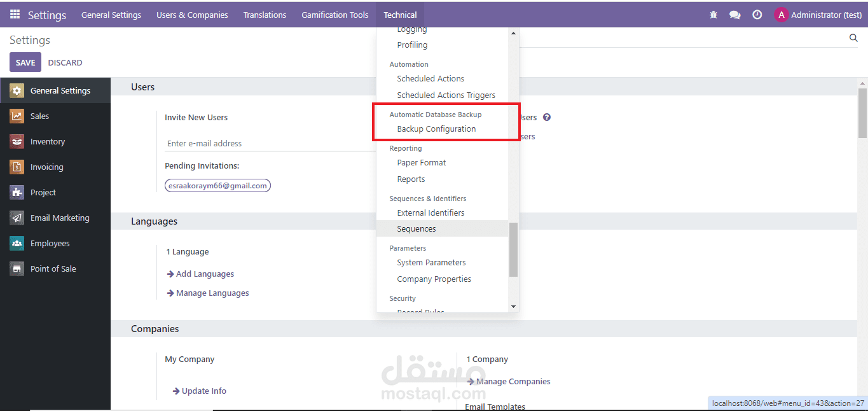This screenshot has width=868, height=411.
Task: Open the Translations menu
Action: (265, 15)
